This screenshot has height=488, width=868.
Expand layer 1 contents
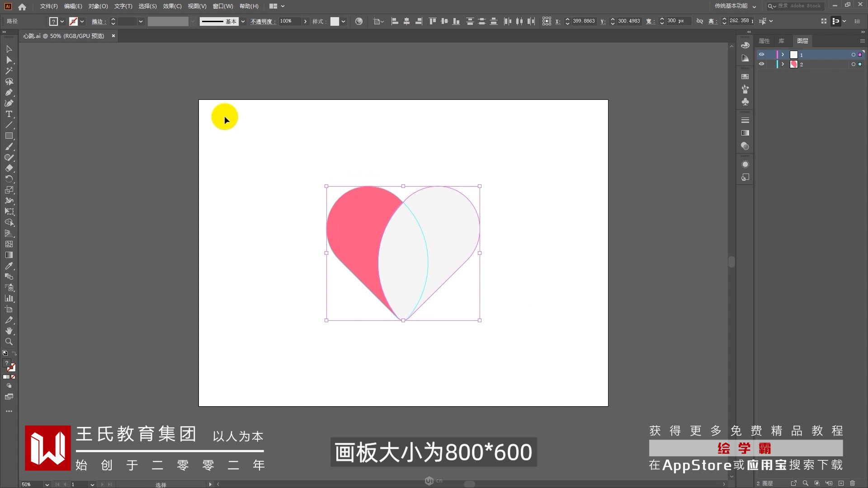coord(783,55)
